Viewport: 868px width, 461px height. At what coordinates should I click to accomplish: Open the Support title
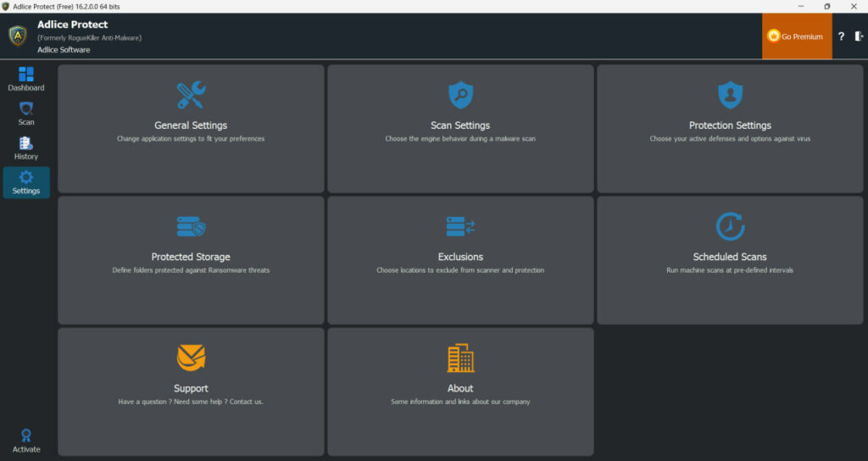pyautogui.click(x=191, y=388)
